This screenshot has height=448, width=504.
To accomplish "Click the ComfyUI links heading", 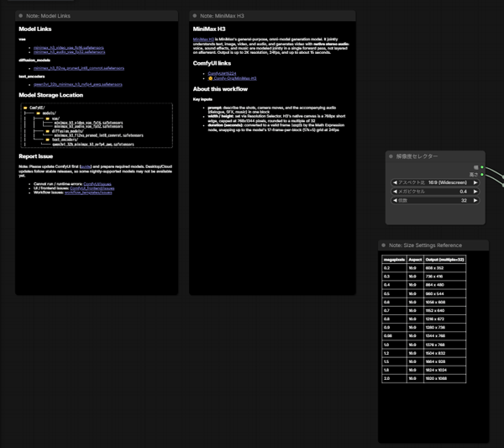I will point(212,63).
